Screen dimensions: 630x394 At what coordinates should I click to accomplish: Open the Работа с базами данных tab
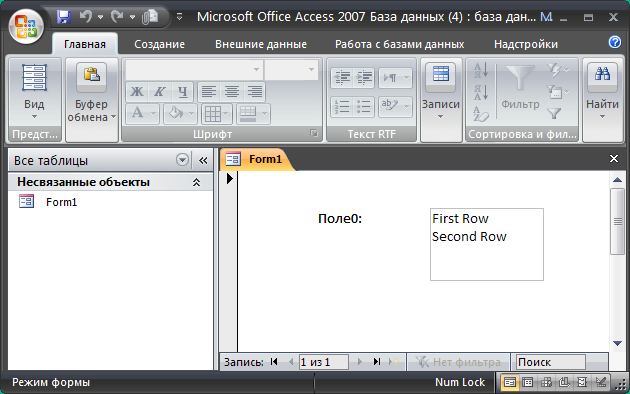pyautogui.click(x=399, y=44)
